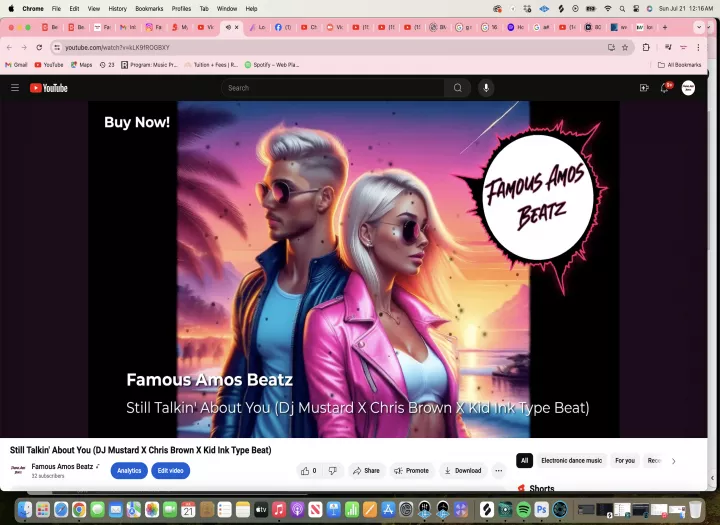Click the Chrome address bar URL
Image resolution: width=720 pixels, height=525 pixels.
117,47
